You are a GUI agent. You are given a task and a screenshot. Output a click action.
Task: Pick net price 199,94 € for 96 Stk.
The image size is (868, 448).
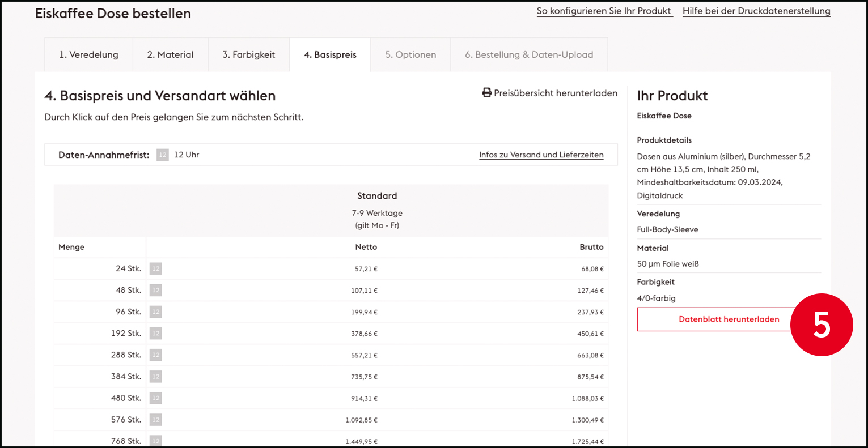tap(364, 312)
